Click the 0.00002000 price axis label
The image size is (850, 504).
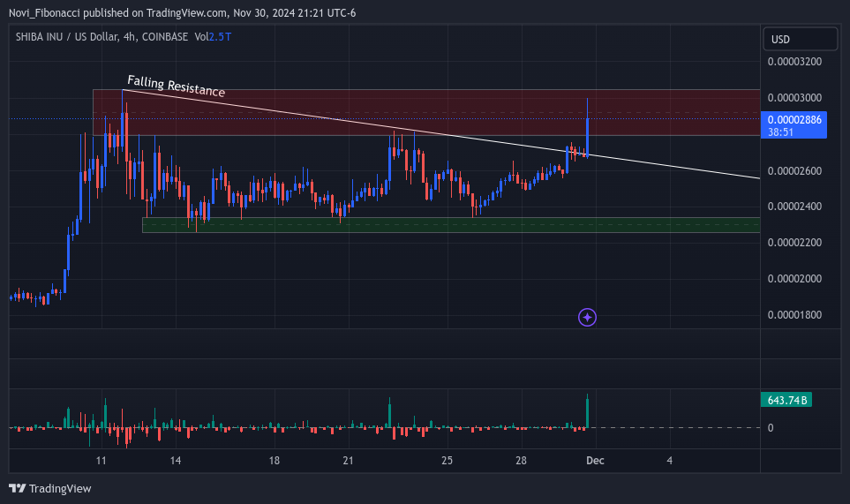pos(794,279)
